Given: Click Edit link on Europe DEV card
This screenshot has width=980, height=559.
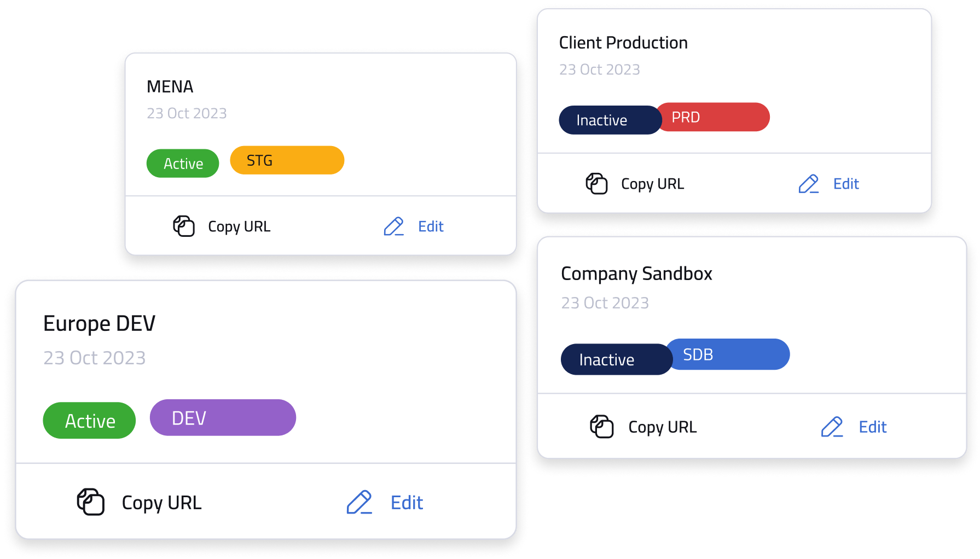Looking at the screenshot, I should pos(407,502).
